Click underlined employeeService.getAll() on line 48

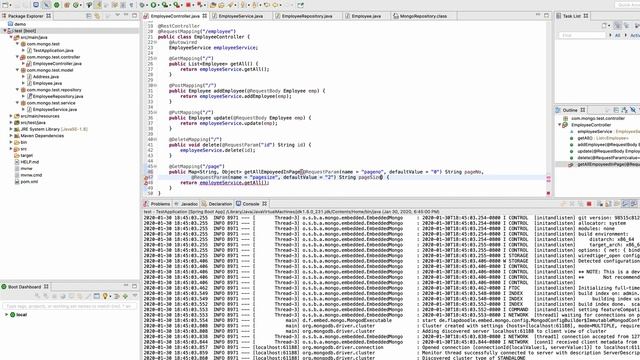(x=234, y=183)
